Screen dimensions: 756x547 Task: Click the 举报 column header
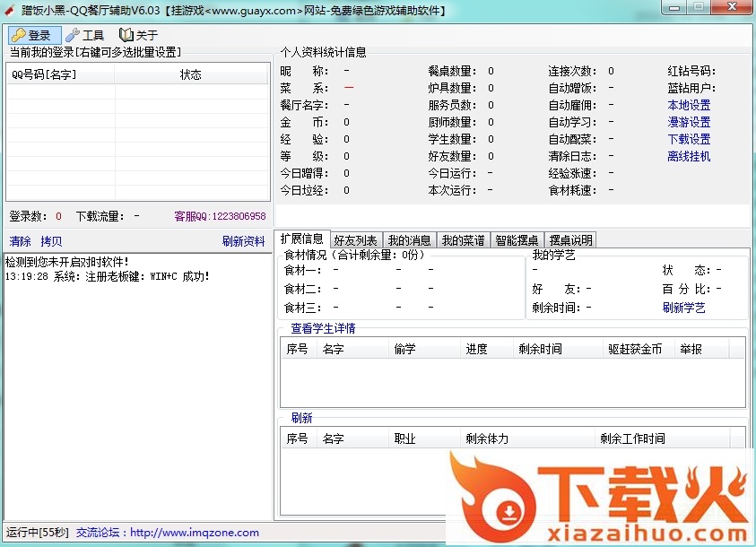pos(702,349)
